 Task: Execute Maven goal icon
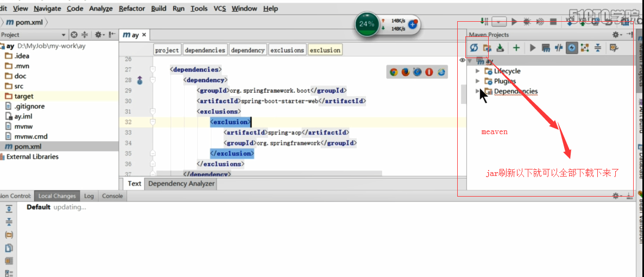(x=546, y=48)
